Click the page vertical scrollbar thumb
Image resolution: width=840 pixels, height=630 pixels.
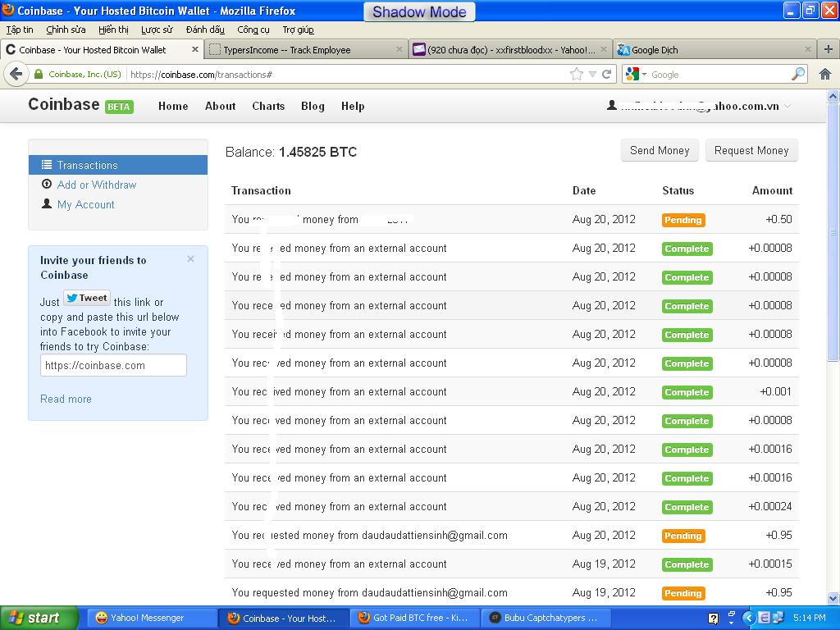click(833, 233)
